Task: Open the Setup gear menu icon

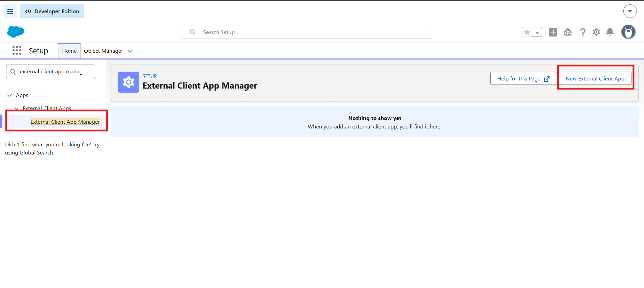Action: [596, 32]
